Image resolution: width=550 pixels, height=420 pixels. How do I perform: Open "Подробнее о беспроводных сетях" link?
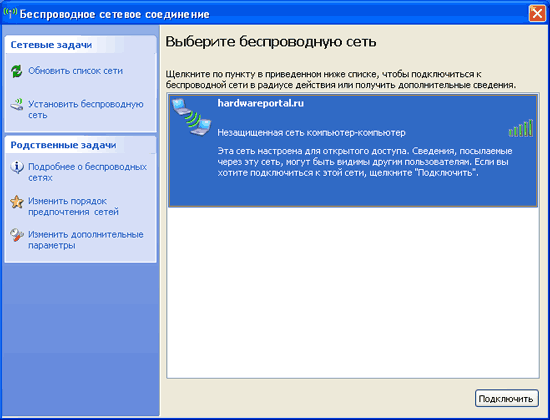(87, 172)
